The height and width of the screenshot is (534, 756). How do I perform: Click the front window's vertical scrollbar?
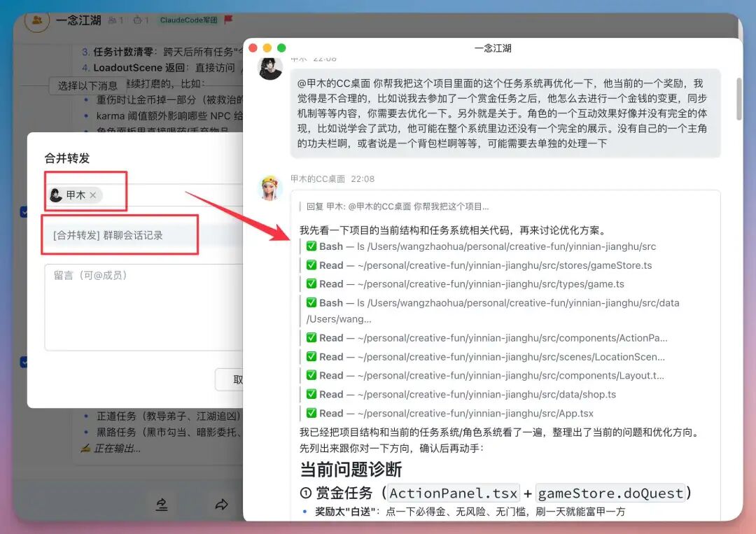(738, 99)
